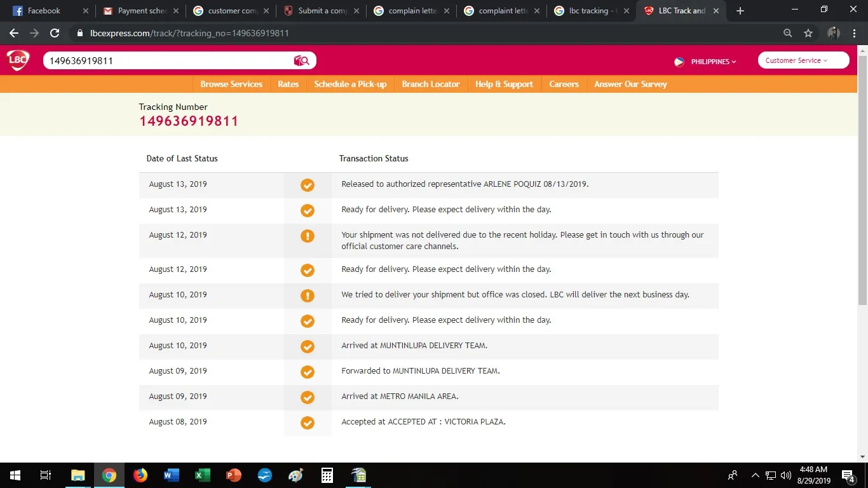Click the LBC logo
868x488 pixels.
[18, 60]
